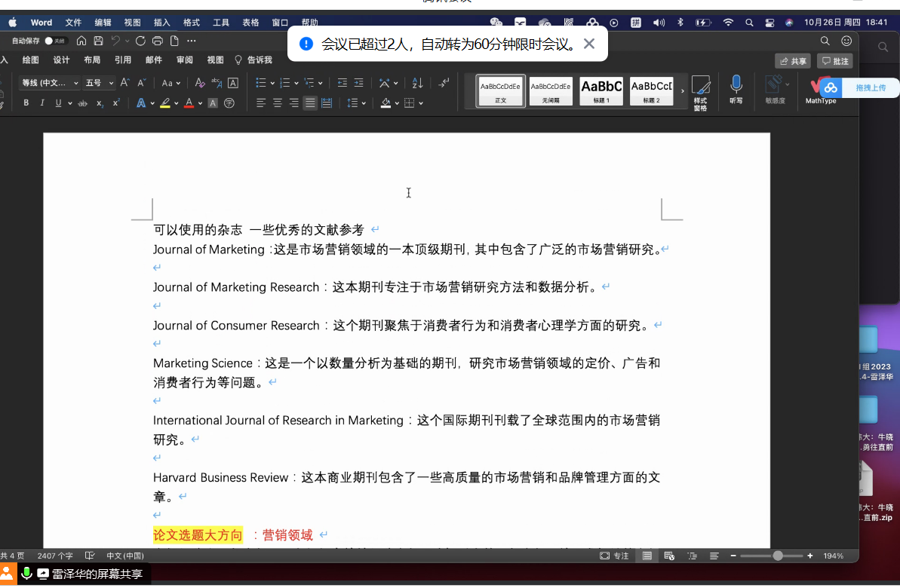Dismiss the meeting time limit notification

pos(589,44)
